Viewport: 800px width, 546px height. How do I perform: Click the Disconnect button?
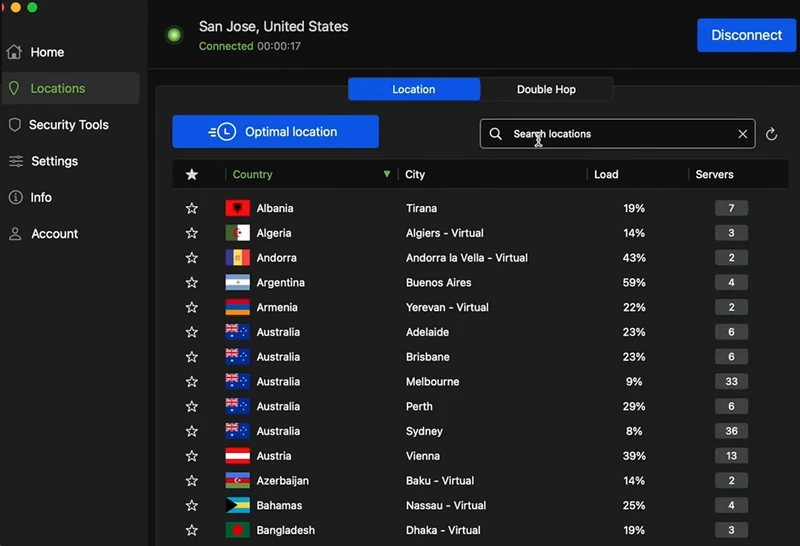(746, 35)
